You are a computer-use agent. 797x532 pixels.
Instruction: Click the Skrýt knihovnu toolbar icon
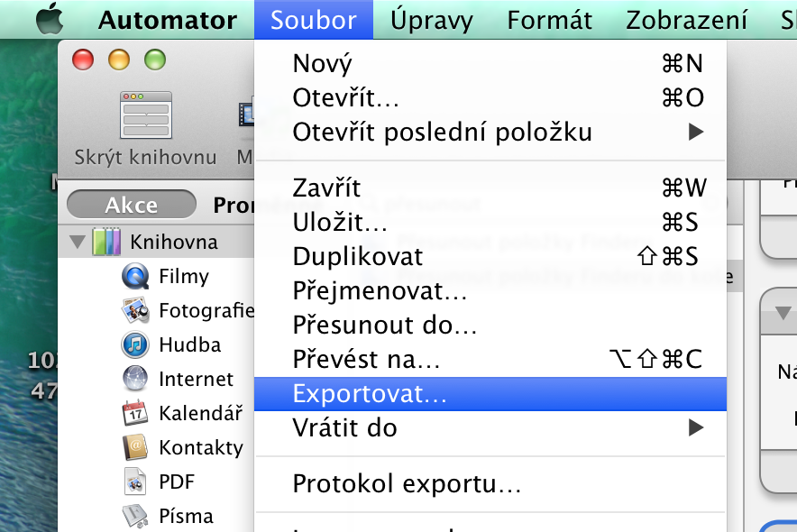146,115
